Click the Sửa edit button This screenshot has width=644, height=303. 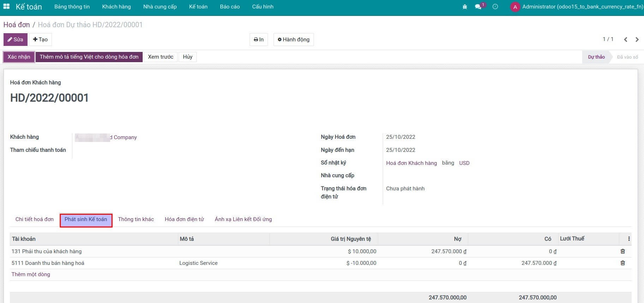pos(16,40)
